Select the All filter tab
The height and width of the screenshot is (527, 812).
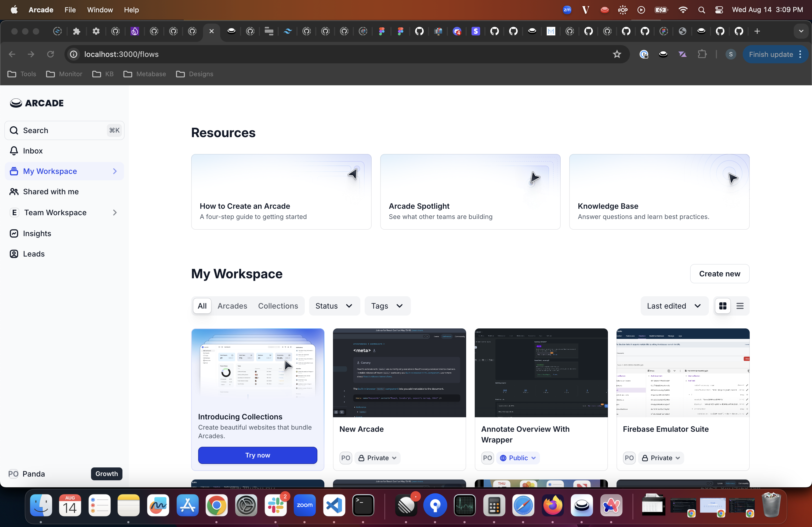(202, 306)
